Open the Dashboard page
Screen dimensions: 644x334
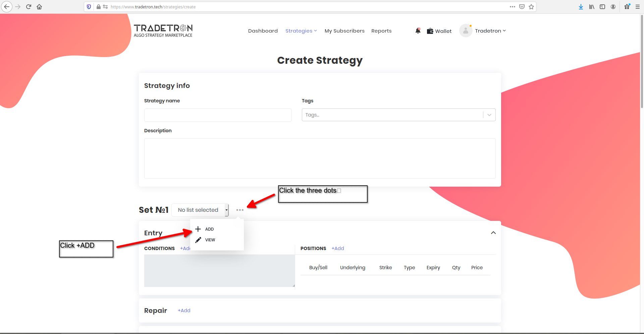pos(263,31)
